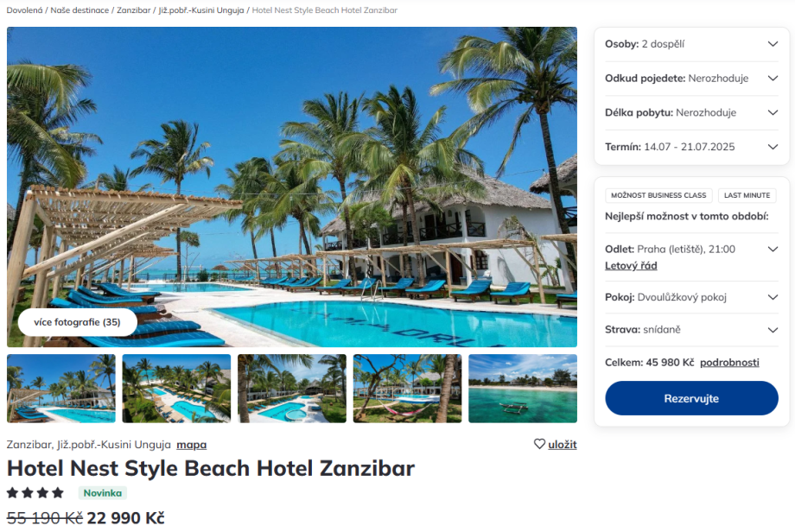Expand the Odkud pojedete selector
Image resolution: width=795 pixels, height=532 pixels.
coord(691,79)
